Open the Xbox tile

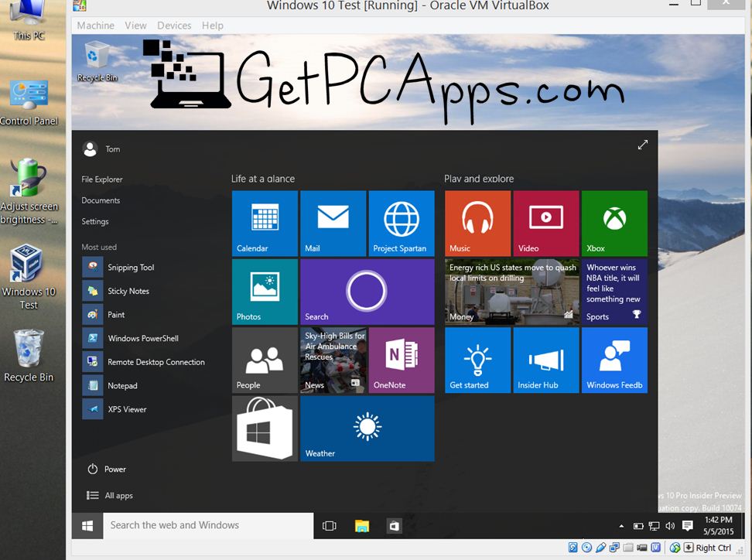point(614,223)
